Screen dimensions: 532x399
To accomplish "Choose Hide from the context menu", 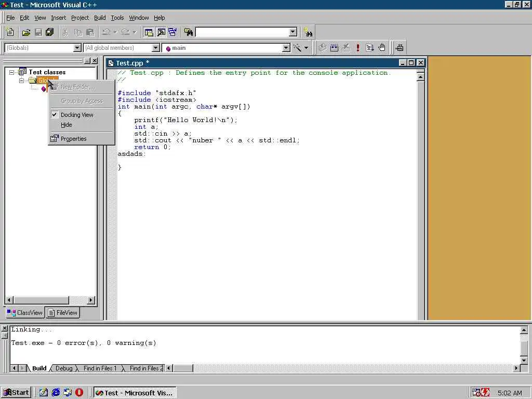I will pos(82,125).
